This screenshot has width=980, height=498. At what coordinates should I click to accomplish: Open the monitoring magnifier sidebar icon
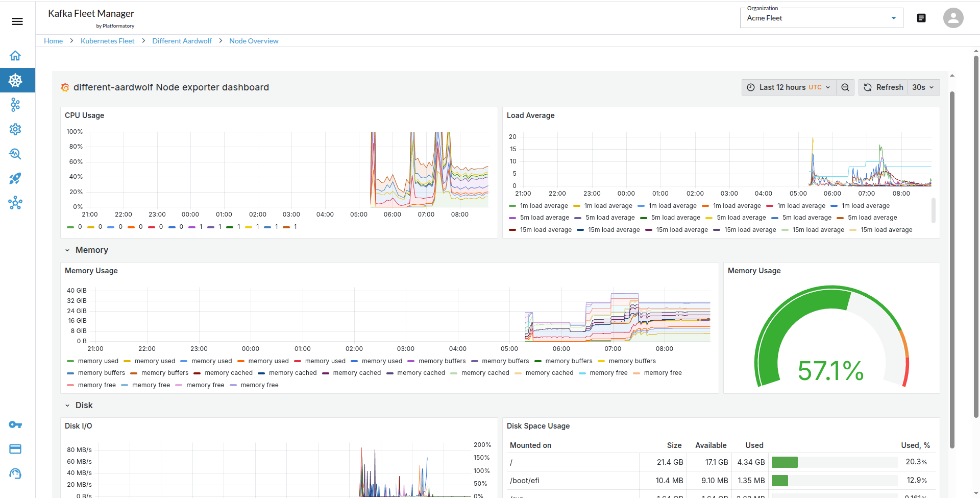coord(15,154)
